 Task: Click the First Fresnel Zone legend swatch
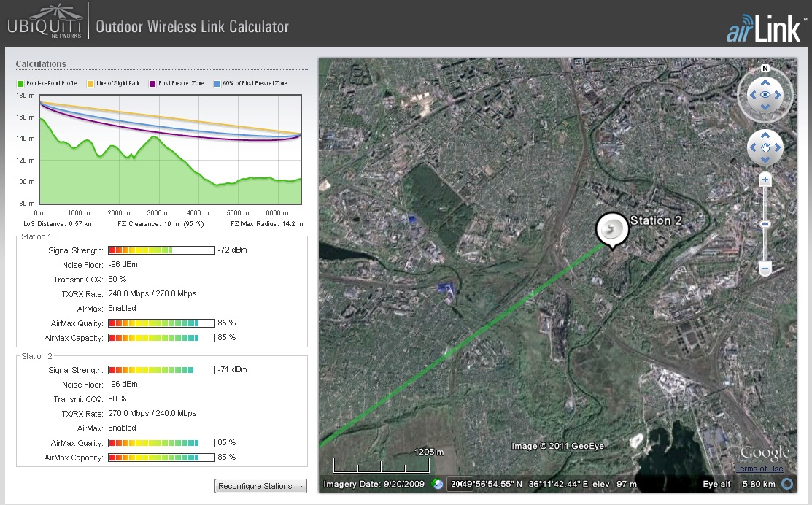pyautogui.click(x=152, y=84)
